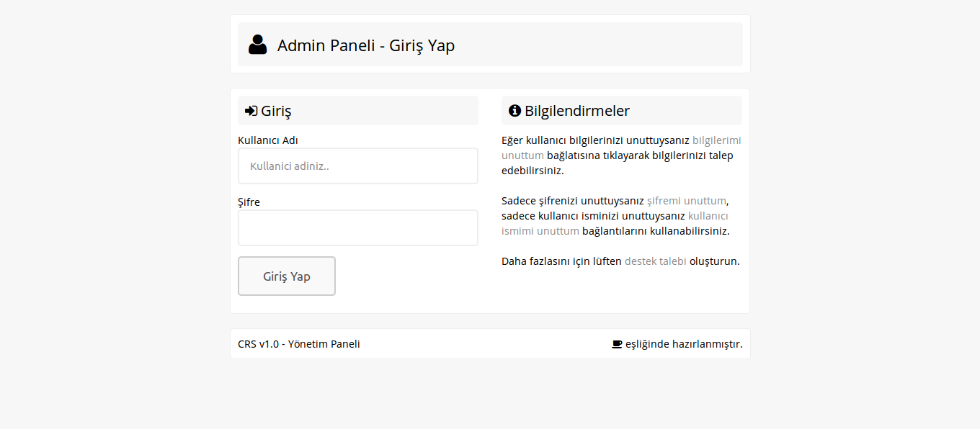Open the "destek talebi" support link
Viewport: 980px width, 429px height.
(x=655, y=261)
